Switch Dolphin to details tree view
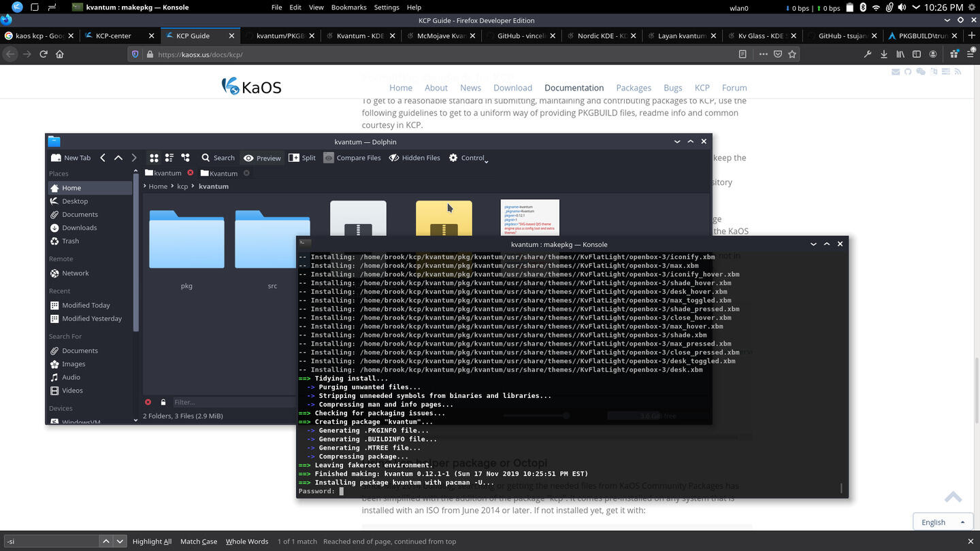The width and height of the screenshot is (980, 551). point(185,157)
